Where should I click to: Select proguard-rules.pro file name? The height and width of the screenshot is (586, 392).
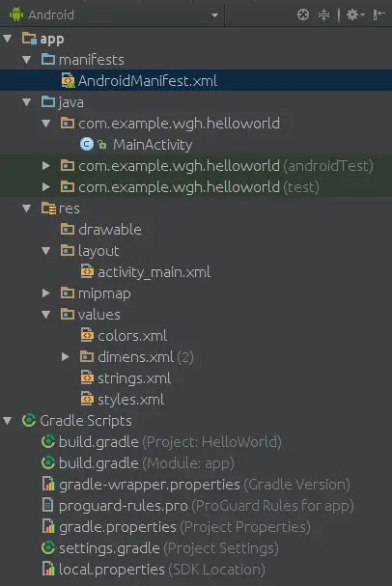124,506
